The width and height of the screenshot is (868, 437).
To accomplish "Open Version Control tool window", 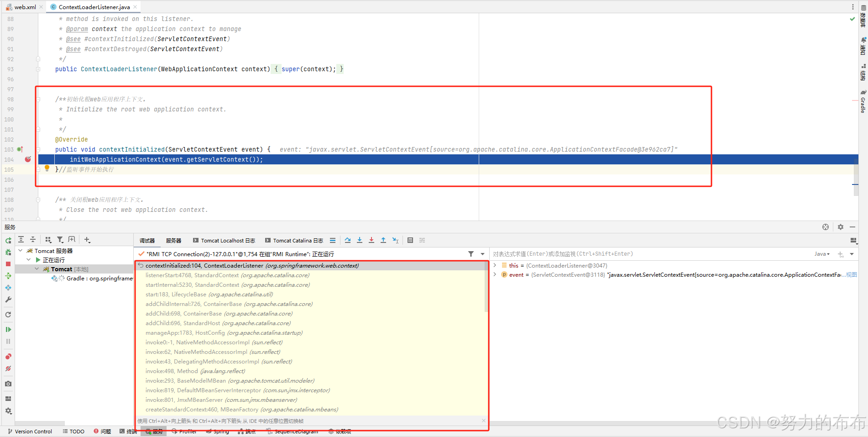I will coord(30,432).
